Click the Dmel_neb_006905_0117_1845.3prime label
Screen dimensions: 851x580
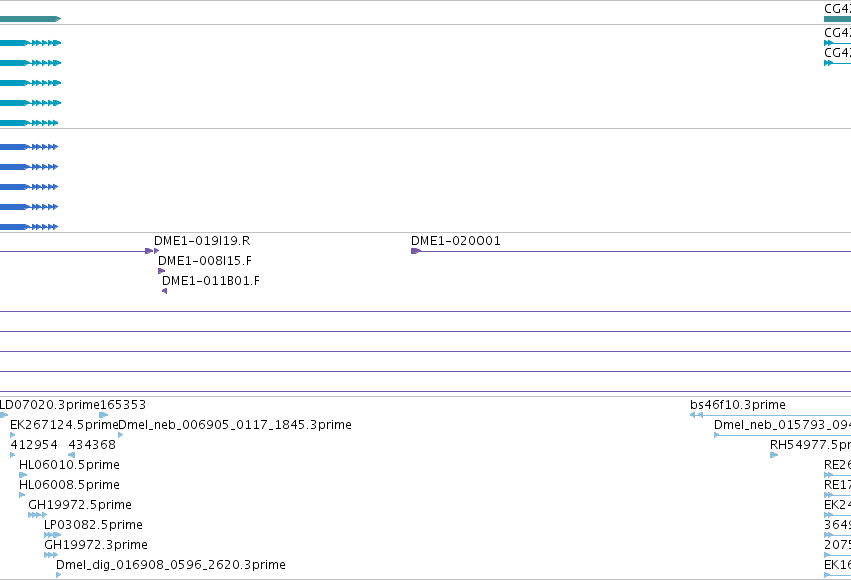tap(235, 425)
